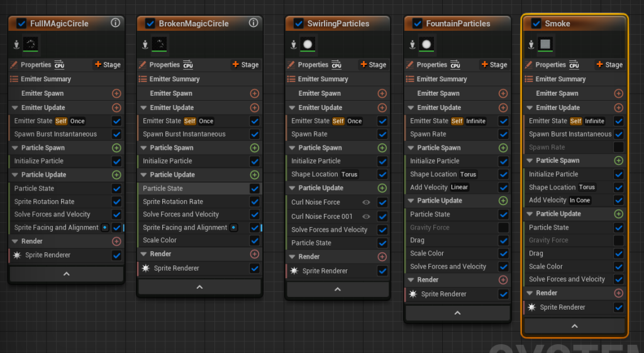Click the SwirlingParticles emitter thumbnail
The image size is (644, 353).
(308, 45)
